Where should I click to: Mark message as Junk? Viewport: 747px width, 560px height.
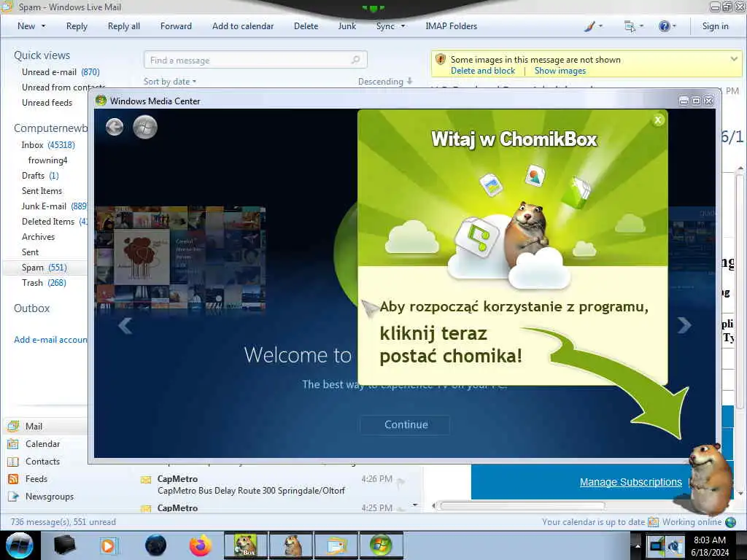point(347,26)
